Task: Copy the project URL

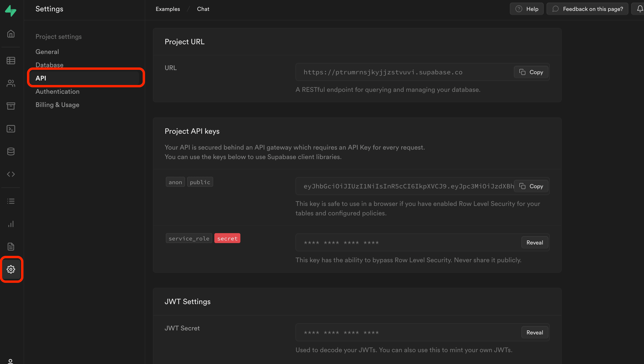Action: 531,72
